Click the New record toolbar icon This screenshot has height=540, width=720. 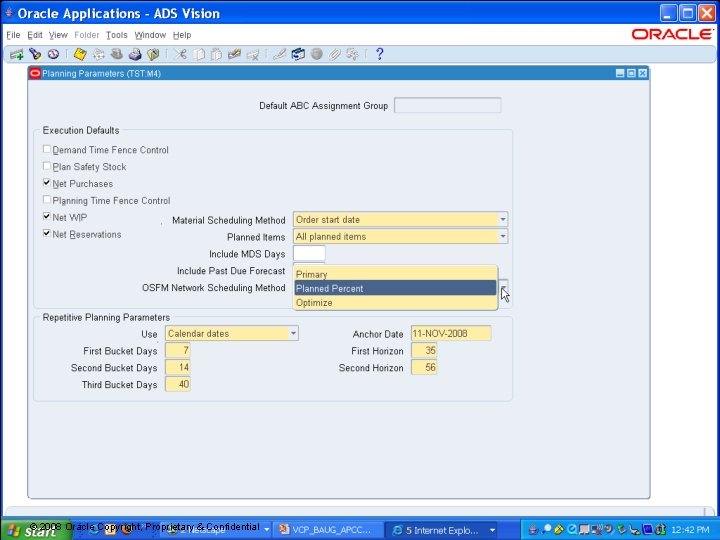[17, 55]
